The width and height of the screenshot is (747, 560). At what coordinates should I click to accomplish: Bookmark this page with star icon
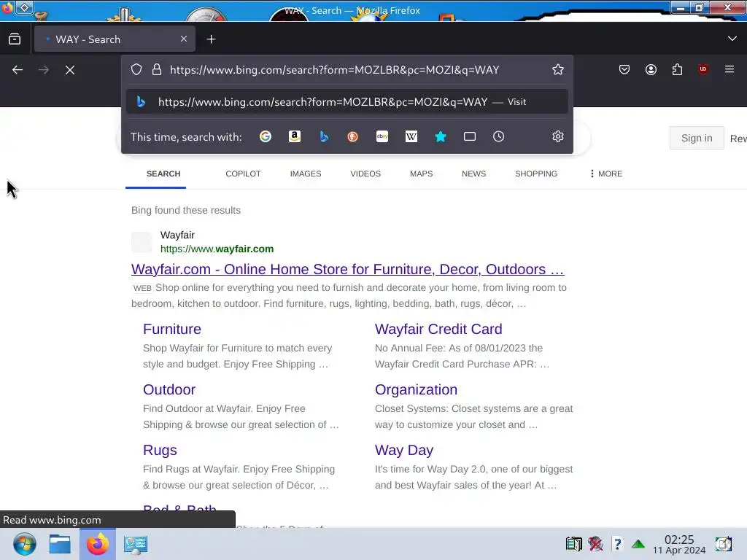(x=558, y=69)
